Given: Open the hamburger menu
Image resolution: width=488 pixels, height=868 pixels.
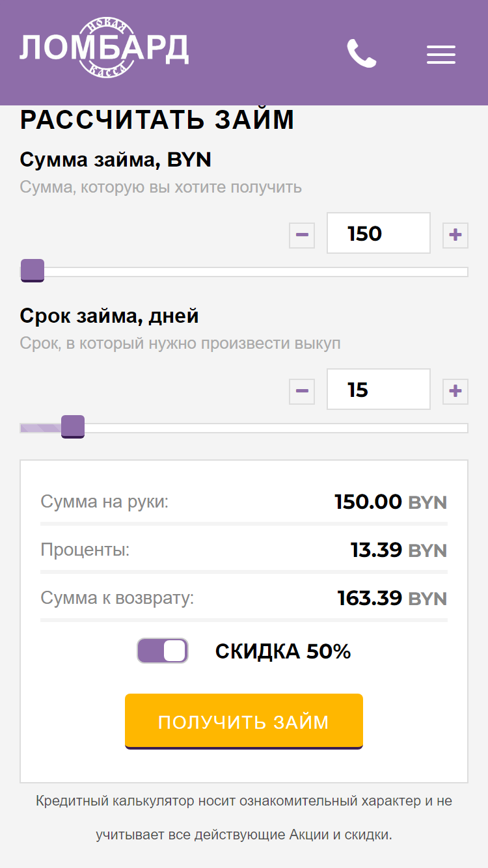Looking at the screenshot, I should (441, 55).
